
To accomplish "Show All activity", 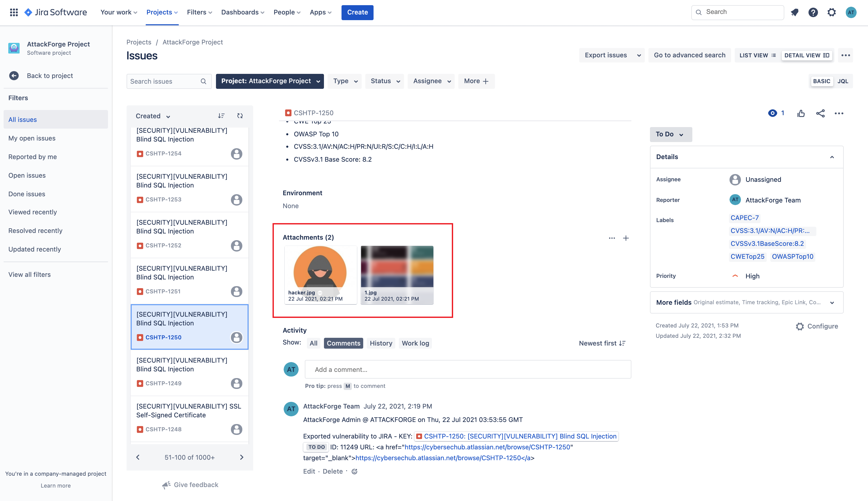I will click(x=314, y=343).
